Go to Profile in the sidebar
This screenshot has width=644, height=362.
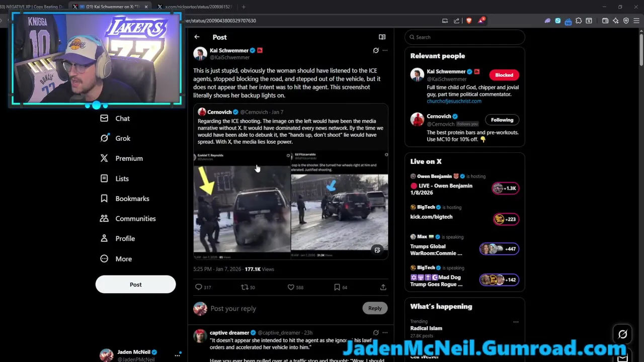pyautogui.click(x=117, y=239)
